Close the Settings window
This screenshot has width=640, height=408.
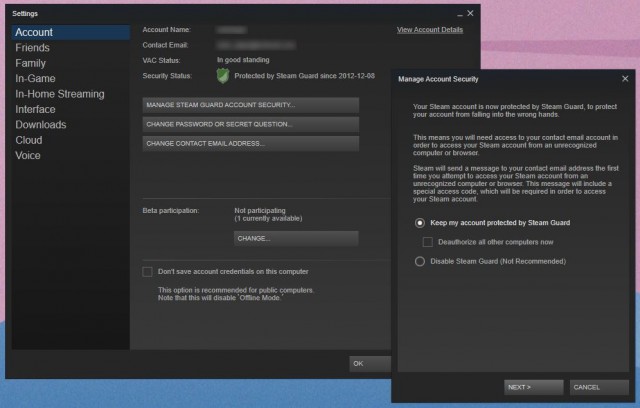click(472, 12)
